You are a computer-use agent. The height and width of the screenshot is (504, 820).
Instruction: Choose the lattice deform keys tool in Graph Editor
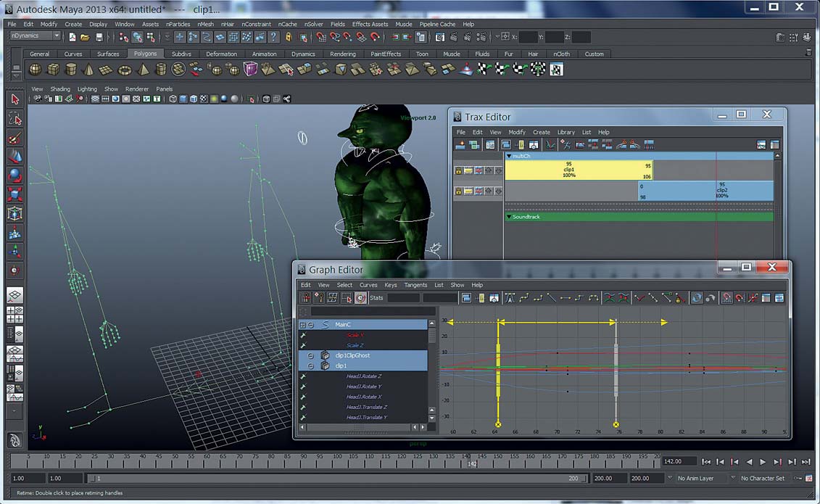click(332, 298)
